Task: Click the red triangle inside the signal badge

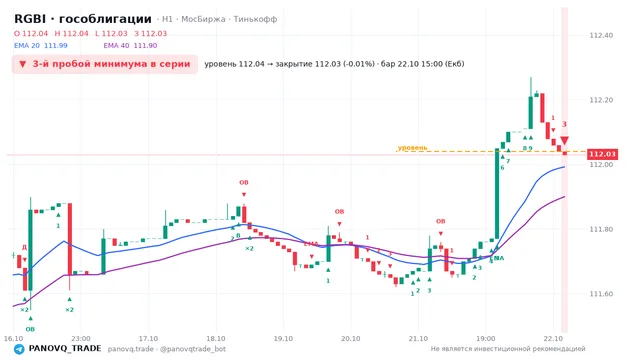Action: tap(22, 64)
